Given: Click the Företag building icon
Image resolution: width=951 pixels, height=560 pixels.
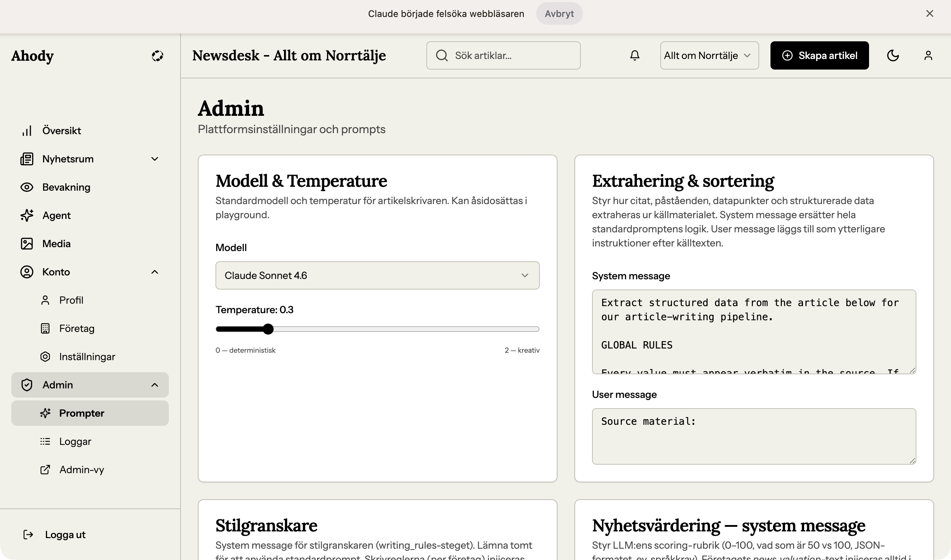Looking at the screenshot, I should pos(45,329).
